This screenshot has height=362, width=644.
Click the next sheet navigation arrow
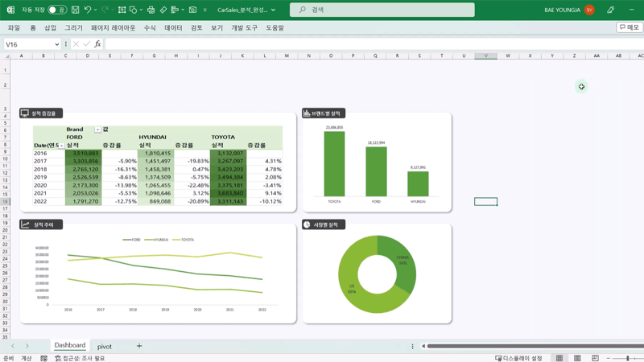click(27, 346)
